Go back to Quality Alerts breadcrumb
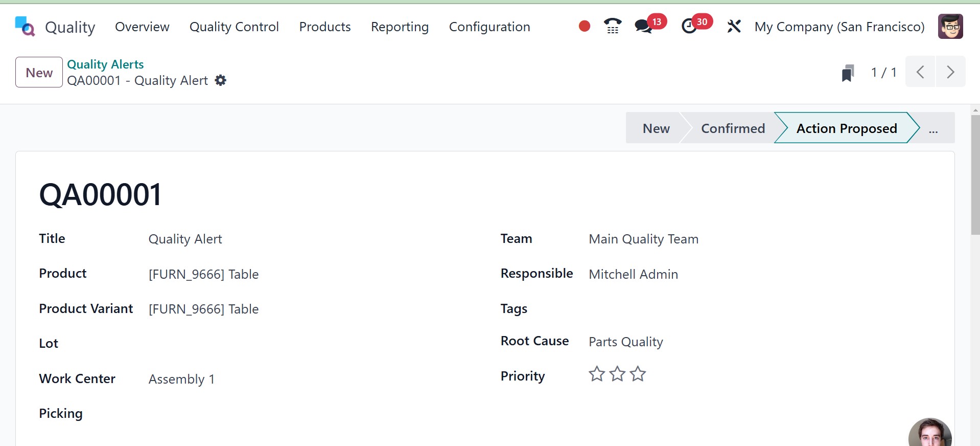 105,64
